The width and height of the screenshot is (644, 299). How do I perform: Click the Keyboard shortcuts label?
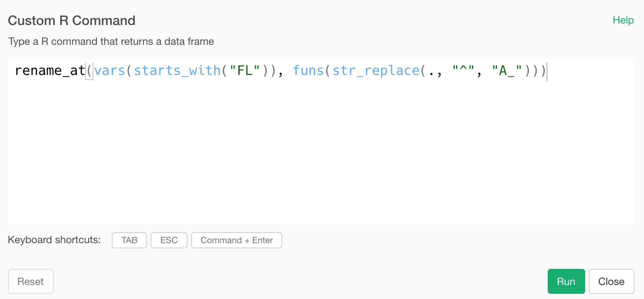[54, 240]
